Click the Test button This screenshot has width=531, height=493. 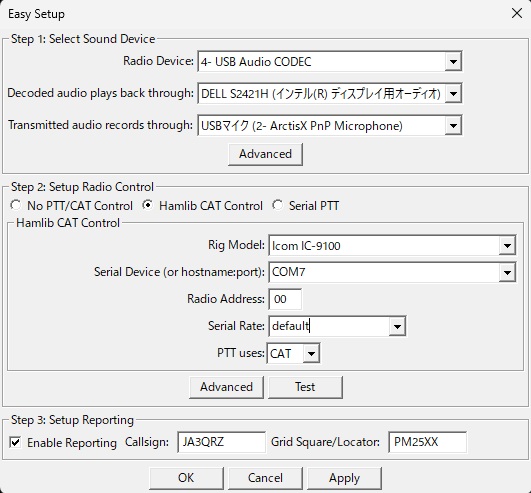305,387
